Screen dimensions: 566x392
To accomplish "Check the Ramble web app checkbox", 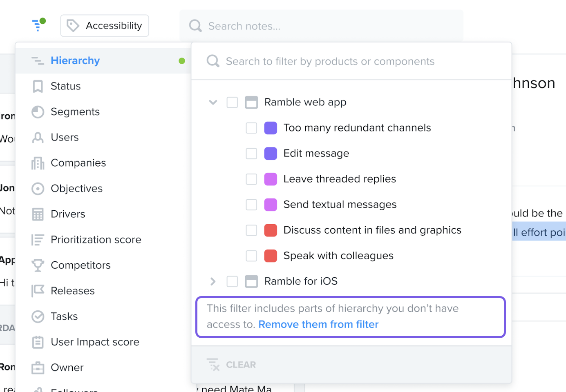I will tap(232, 102).
